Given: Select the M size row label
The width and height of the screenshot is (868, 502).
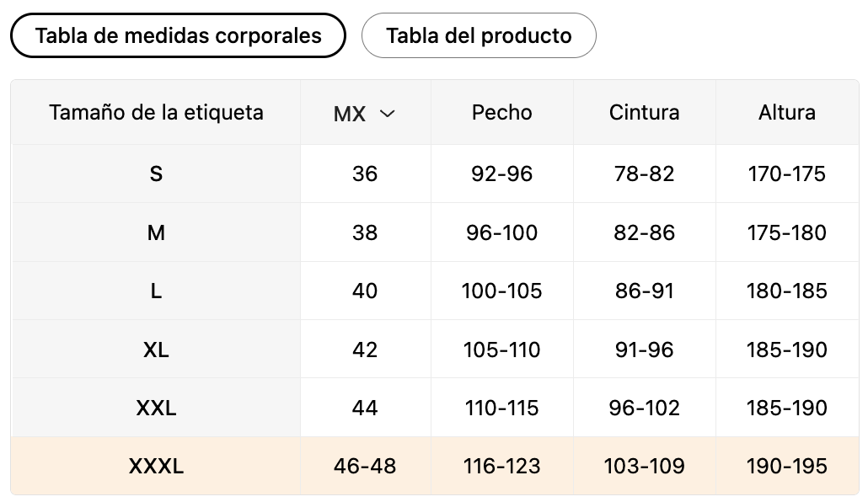Looking at the screenshot, I should pyautogui.click(x=156, y=232).
